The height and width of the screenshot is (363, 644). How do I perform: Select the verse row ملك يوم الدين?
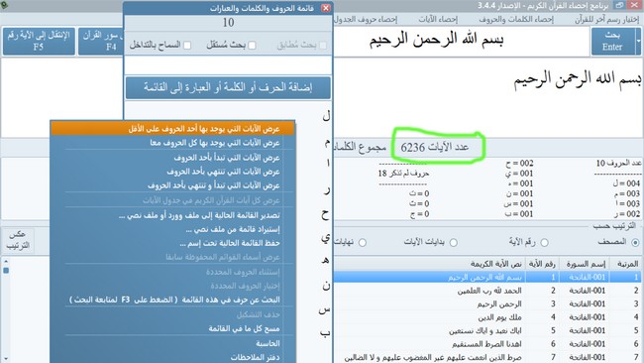pos(488,317)
